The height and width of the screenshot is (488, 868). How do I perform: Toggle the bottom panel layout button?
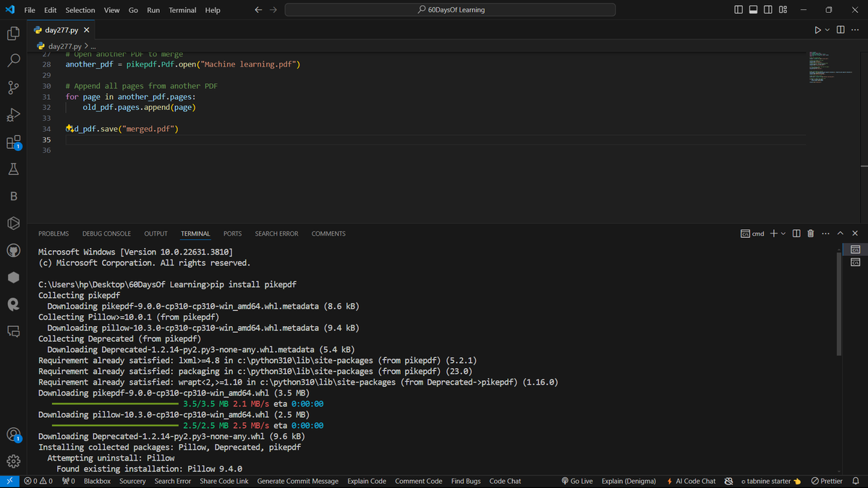753,10
